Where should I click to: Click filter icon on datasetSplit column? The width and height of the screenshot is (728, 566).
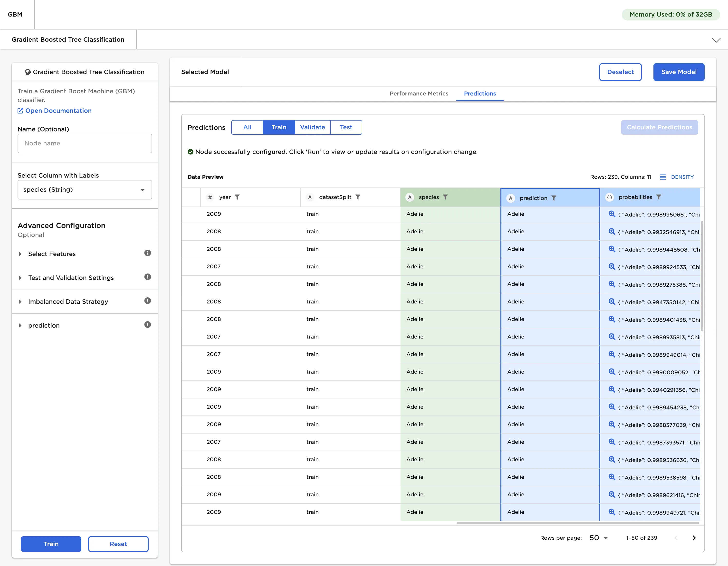[358, 197]
